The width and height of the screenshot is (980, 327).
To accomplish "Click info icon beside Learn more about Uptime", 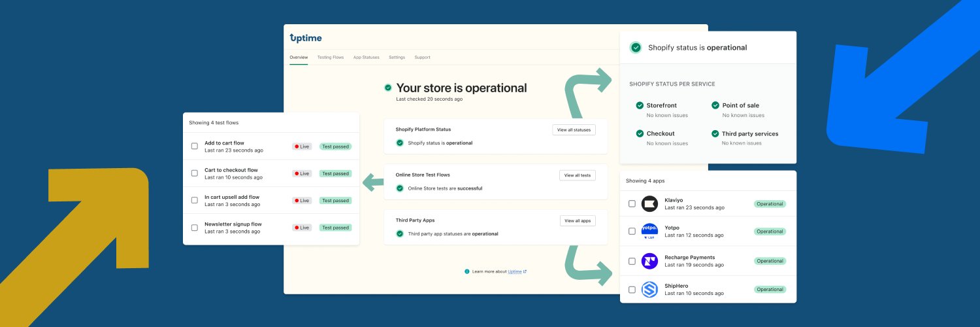I will click(x=467, y=271).
